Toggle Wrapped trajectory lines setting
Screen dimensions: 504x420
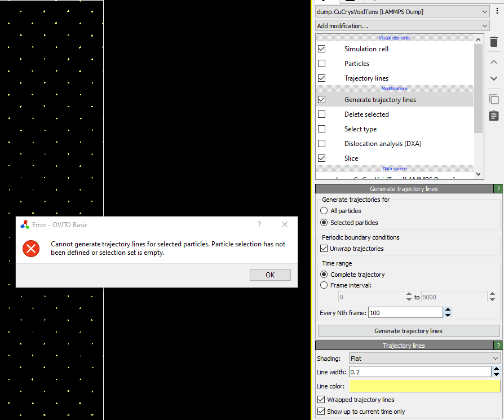[x=321, y=399]
